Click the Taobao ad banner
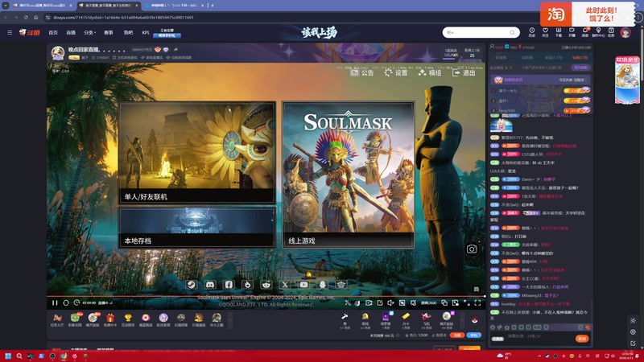644x362 pixels. [x=588, y=14]
